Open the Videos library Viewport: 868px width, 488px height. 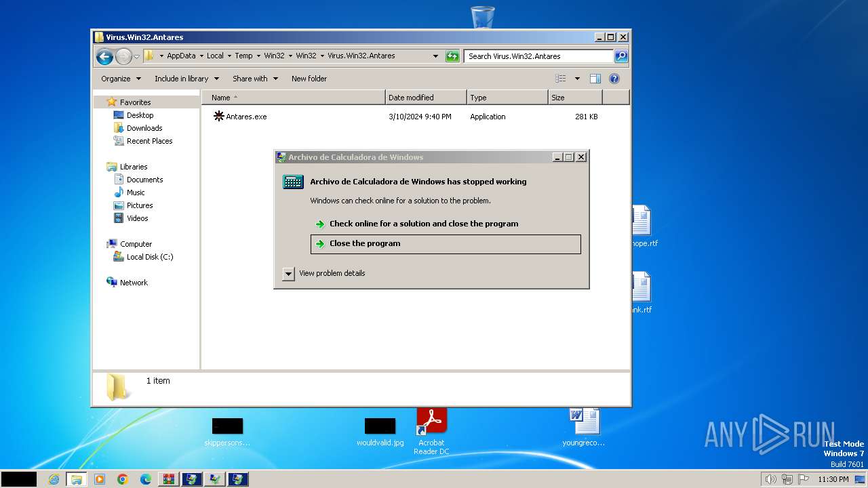tap(137, 218)
